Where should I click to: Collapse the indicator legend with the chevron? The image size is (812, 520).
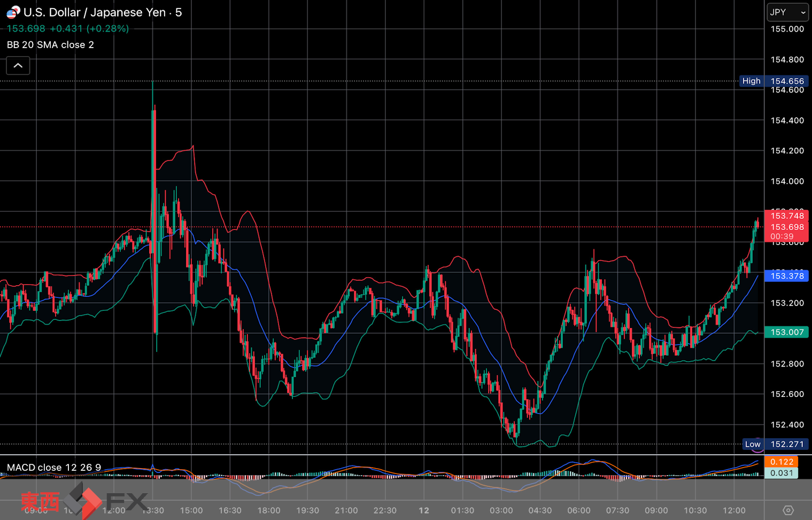tap(18, 66)
